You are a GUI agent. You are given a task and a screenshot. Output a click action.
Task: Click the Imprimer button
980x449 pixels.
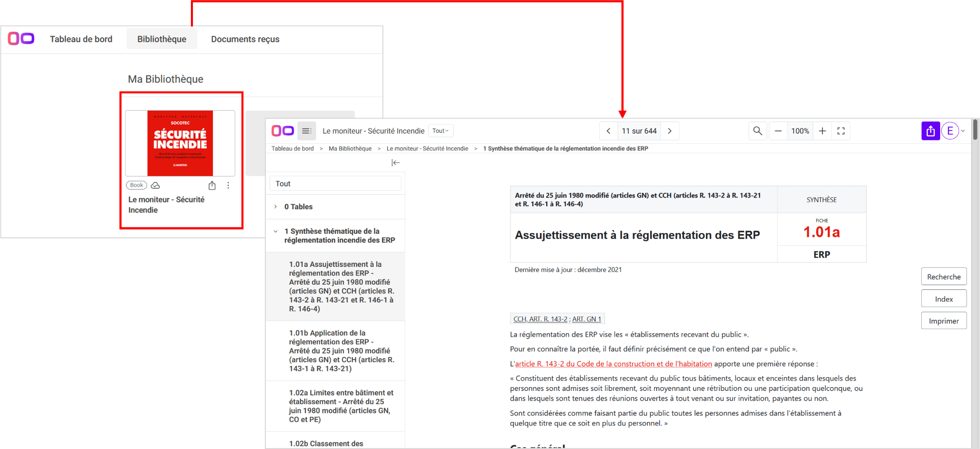(x=944, y=321)
